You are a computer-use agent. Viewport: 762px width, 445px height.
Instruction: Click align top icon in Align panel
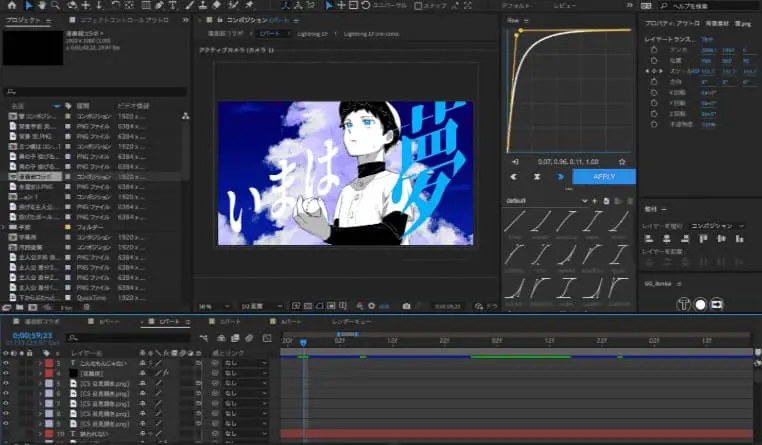coord(703,239)
